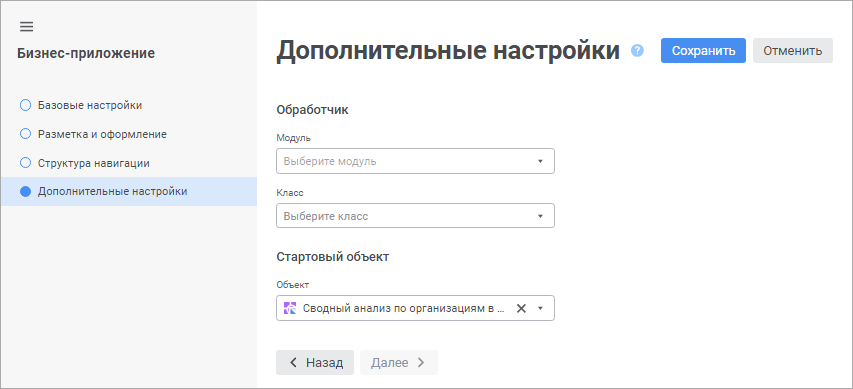This screenshot has width=853, height=389.
Task: Select the Разметка и оформление step circle
Action: tap(25, 134)
